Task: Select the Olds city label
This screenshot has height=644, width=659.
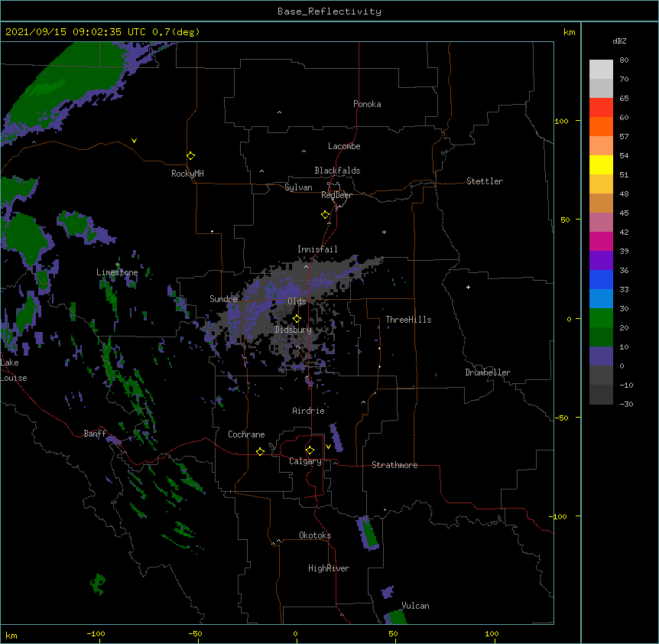Action: point(297,301)
